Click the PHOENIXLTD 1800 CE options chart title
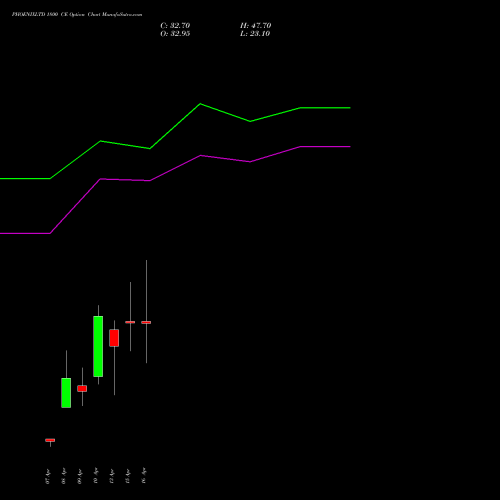500x500 pixels. click(77, 14)
